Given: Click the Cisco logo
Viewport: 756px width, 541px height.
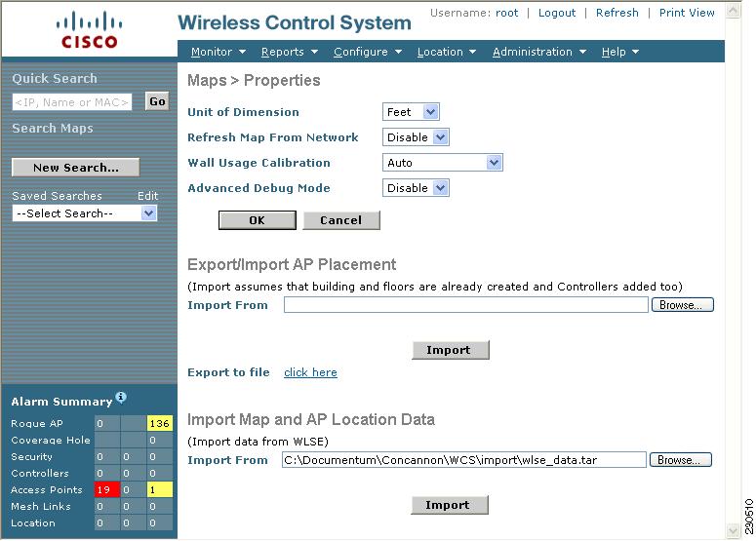Looking at the screenshot, I should pyautogui.click(x=89, y=30).
